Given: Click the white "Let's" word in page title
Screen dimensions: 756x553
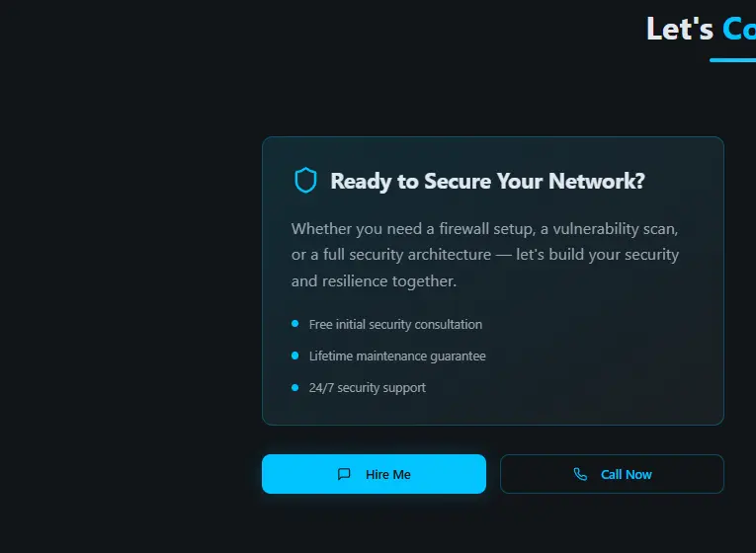Looking at the screenshot, I should point(679,29).
